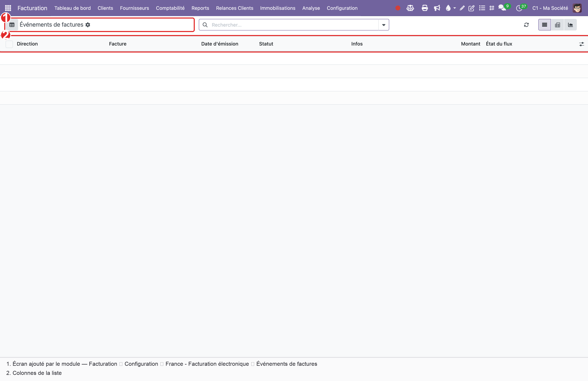Expand the search options dropdown arrow
Viewport: 588px width, 381px height.
384,25
